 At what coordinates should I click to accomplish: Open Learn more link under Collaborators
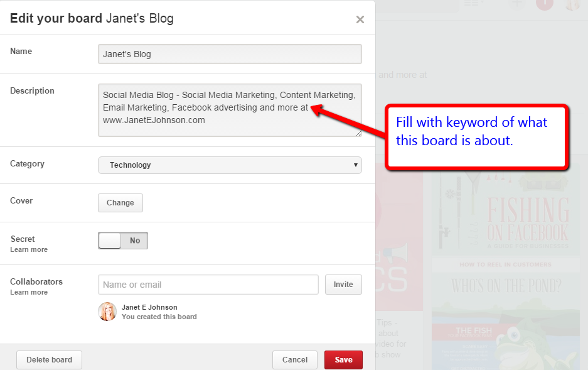[x=29, y=293]
